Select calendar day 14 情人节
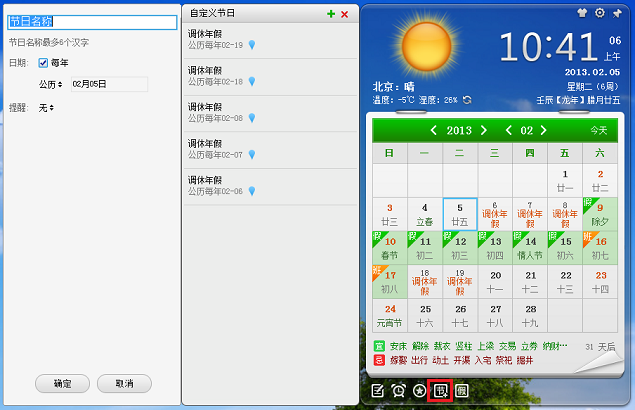The width and height of the screenshot is (635, 410). click(530, 248)
